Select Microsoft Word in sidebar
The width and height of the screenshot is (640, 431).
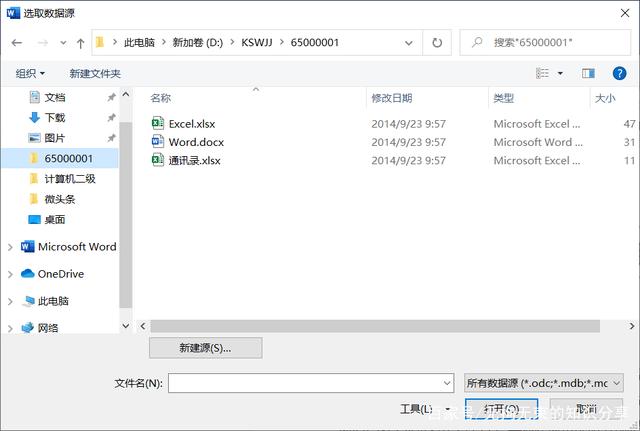(69, 247)
